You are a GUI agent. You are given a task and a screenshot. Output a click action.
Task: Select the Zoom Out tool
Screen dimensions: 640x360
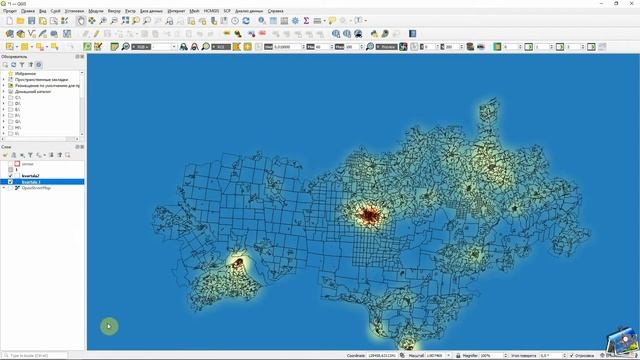114,20
